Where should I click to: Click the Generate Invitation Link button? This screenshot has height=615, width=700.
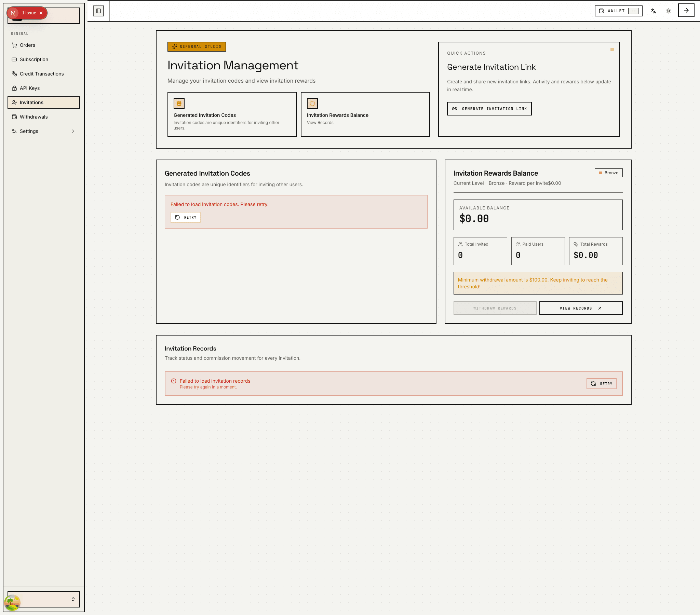489,109
